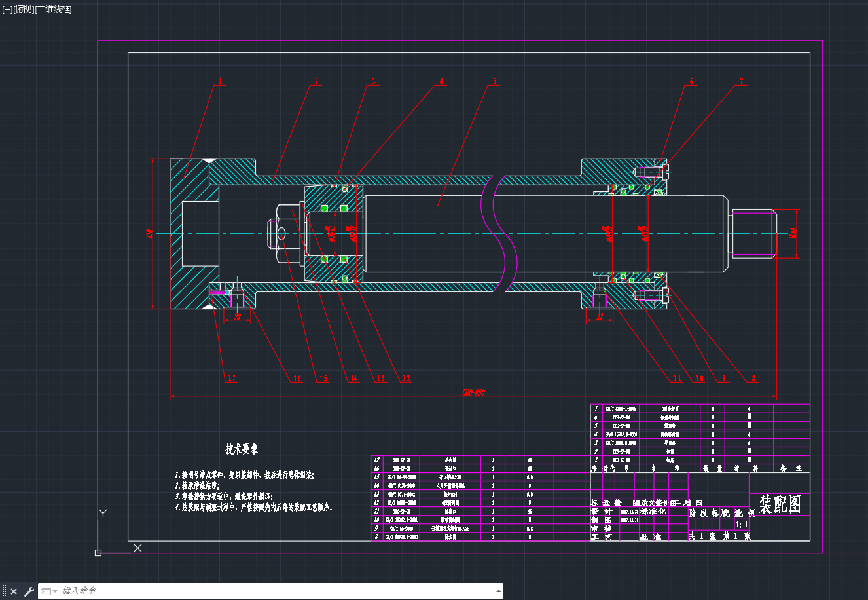This screenshot has height=600, width=868.
Task: Close the command line window
Action: coord(14,591)
